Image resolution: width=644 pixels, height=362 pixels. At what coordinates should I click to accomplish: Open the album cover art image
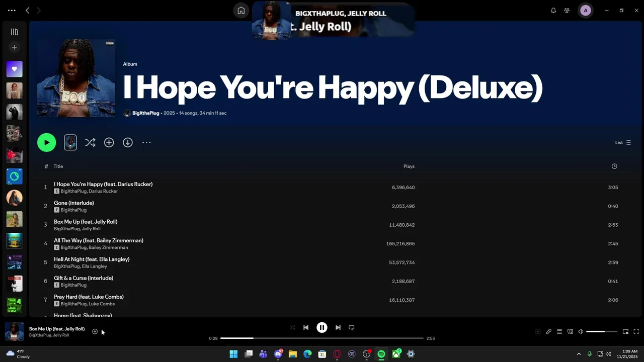[76, 78]
